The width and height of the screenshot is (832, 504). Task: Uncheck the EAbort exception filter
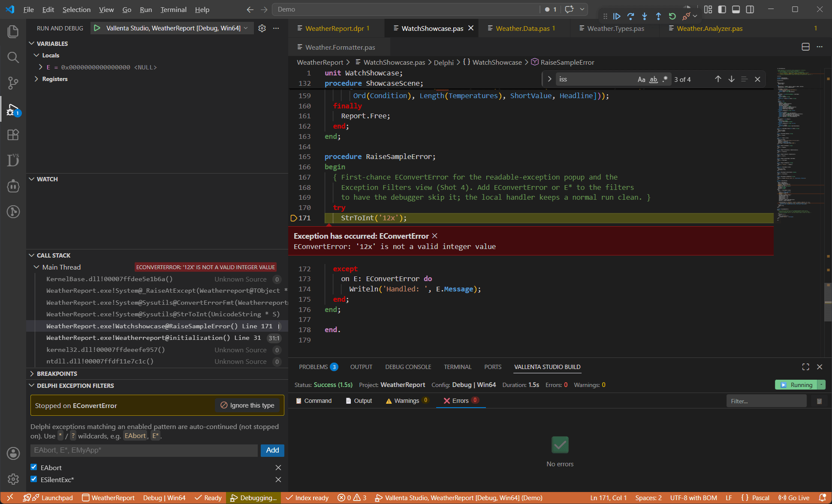click(34, 467)
